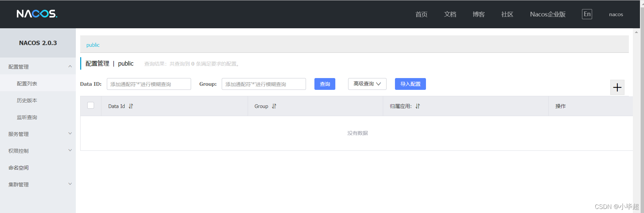Image resolution: width=644 pixels, height=213 pixels.
Task: Focus the Group search field
Action: click(264, 84)
